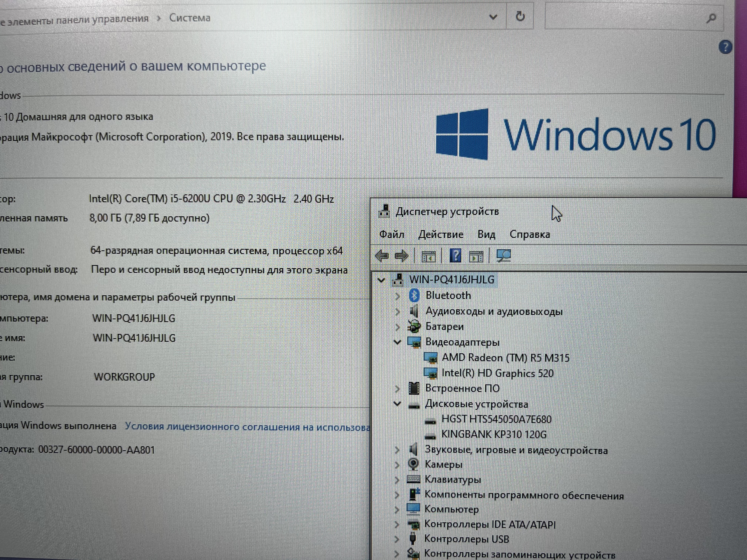Click the action pane toolbar icon
This screenshot has width=747, height=560.
[477, 257]
